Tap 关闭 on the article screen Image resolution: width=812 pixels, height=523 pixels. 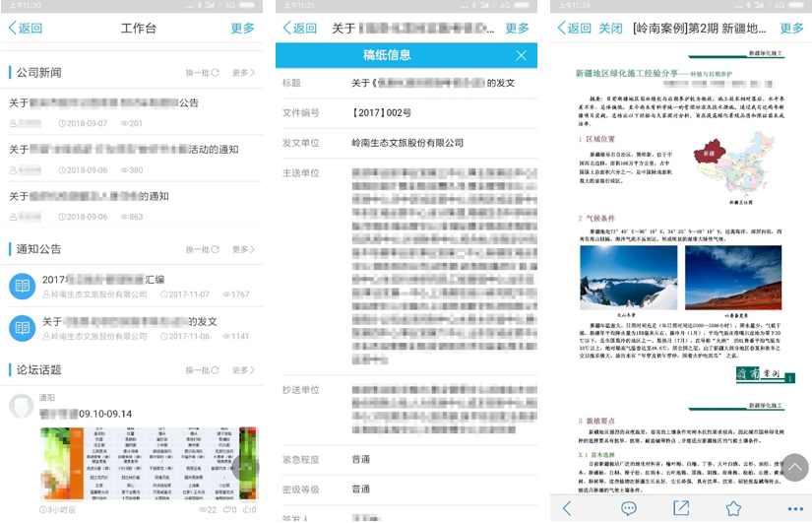[610, 28]
